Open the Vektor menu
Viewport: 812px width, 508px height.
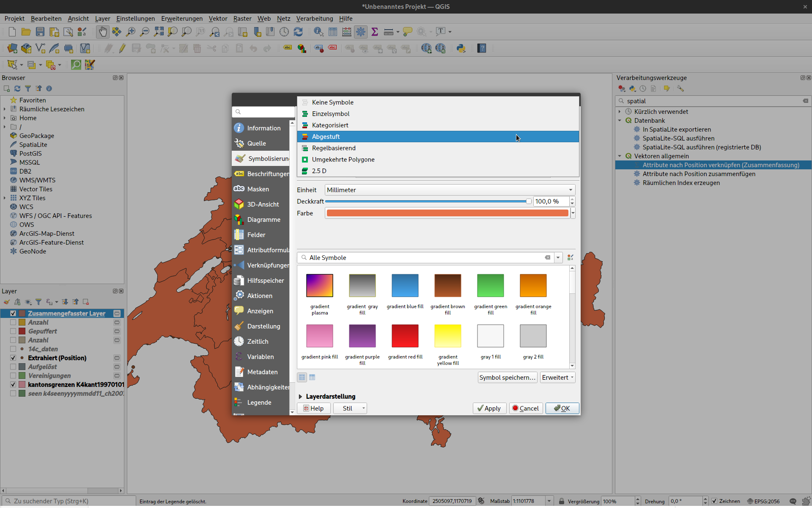[218, 19]
